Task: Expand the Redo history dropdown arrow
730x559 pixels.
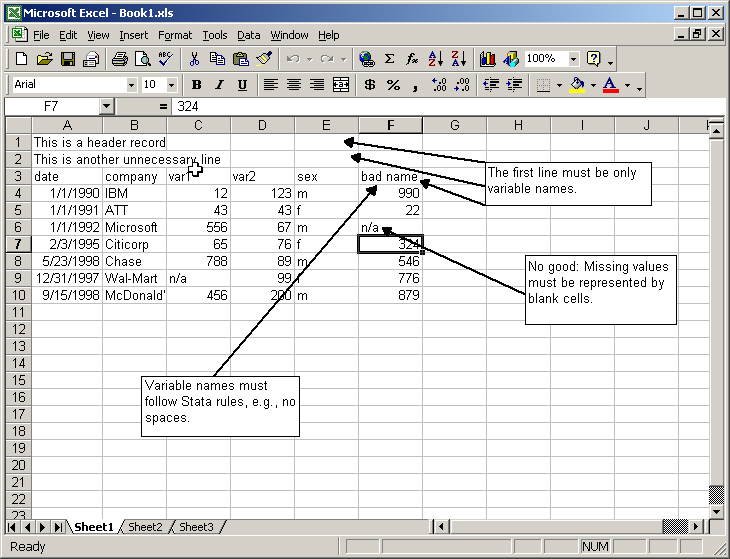Action: (x=344, y=59)
